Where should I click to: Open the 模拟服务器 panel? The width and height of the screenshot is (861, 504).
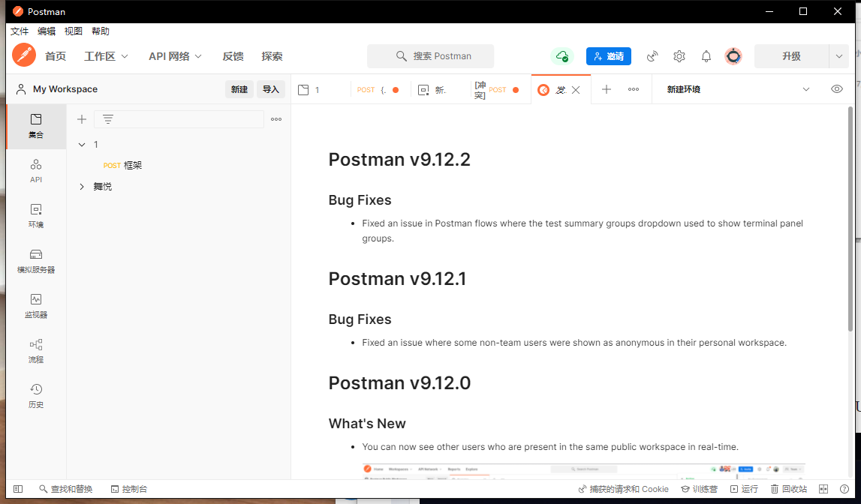point(35,262)
